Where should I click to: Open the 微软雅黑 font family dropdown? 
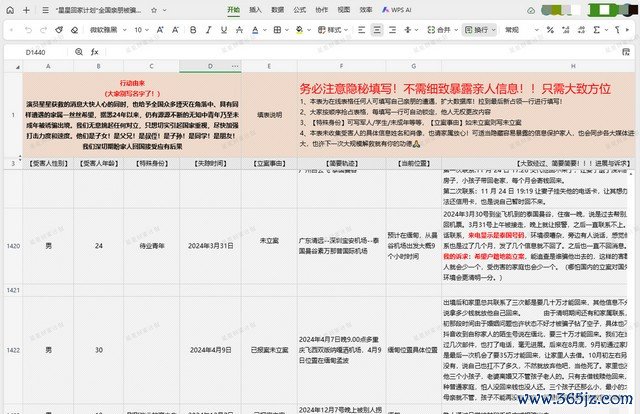point(108,30)
